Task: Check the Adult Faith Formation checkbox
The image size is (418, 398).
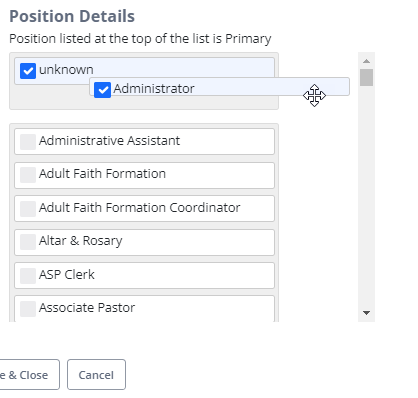Action: [28, 175]
